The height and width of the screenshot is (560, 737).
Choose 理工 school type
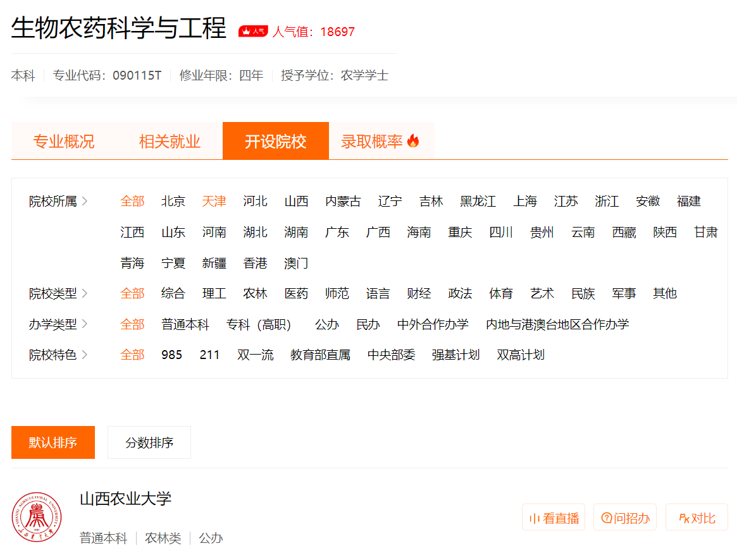pos(214,293)
